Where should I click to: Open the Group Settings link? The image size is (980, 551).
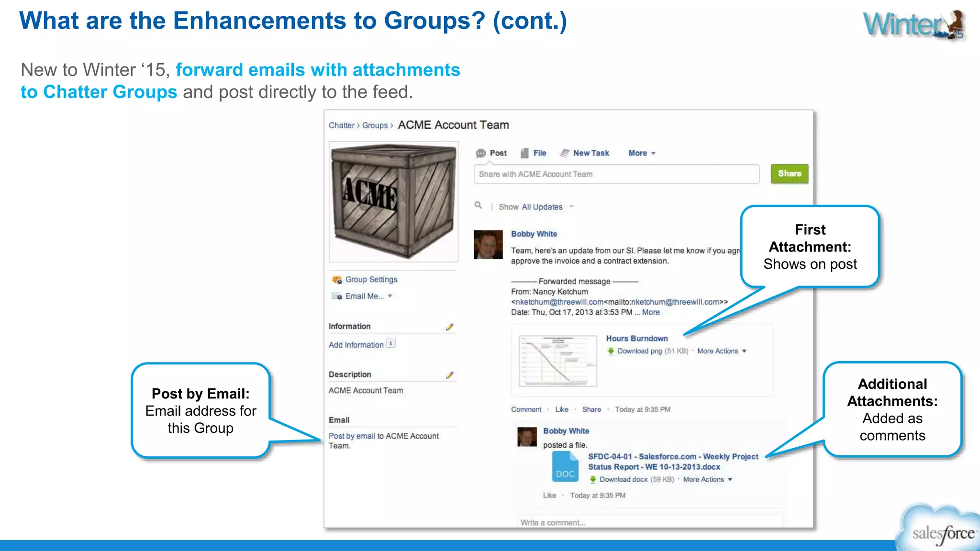[x=371, y=279]
